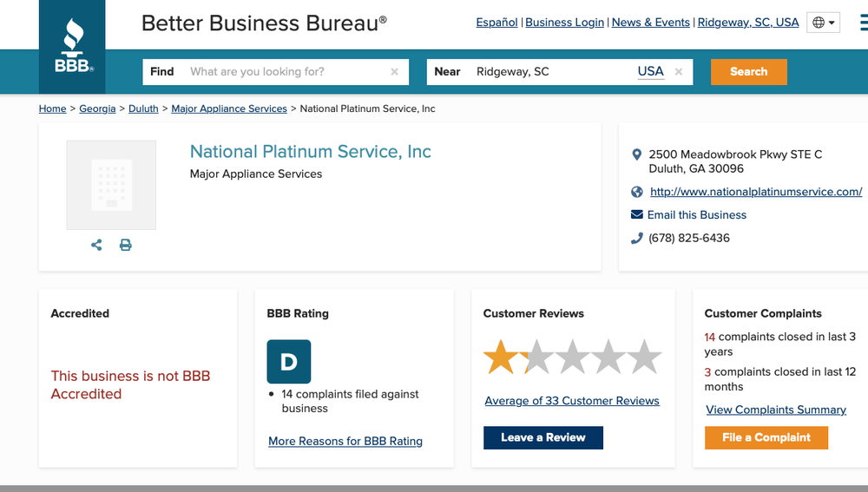Open the globe language selector dropdown
Viewport: 868px width, 492px height.
(x=823, y=23)
